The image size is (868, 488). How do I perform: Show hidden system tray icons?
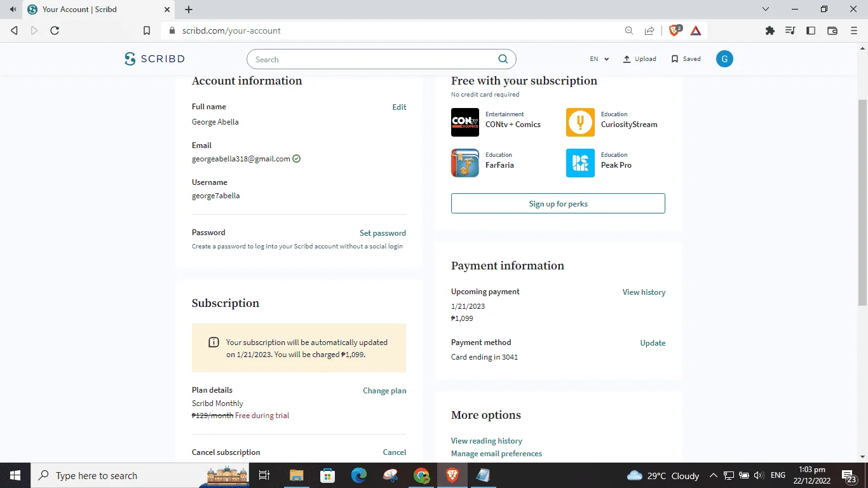[x=714, y=475]
